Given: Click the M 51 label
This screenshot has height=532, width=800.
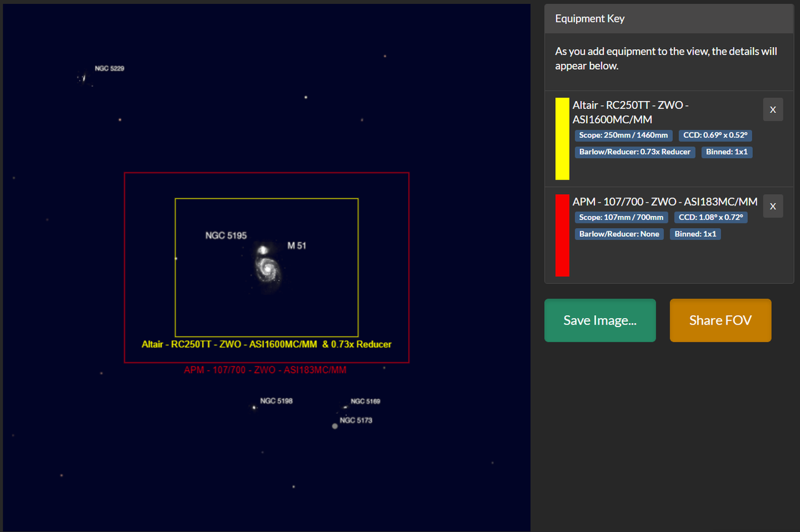Looking at the screenshot, I should [x=297, y=246].
